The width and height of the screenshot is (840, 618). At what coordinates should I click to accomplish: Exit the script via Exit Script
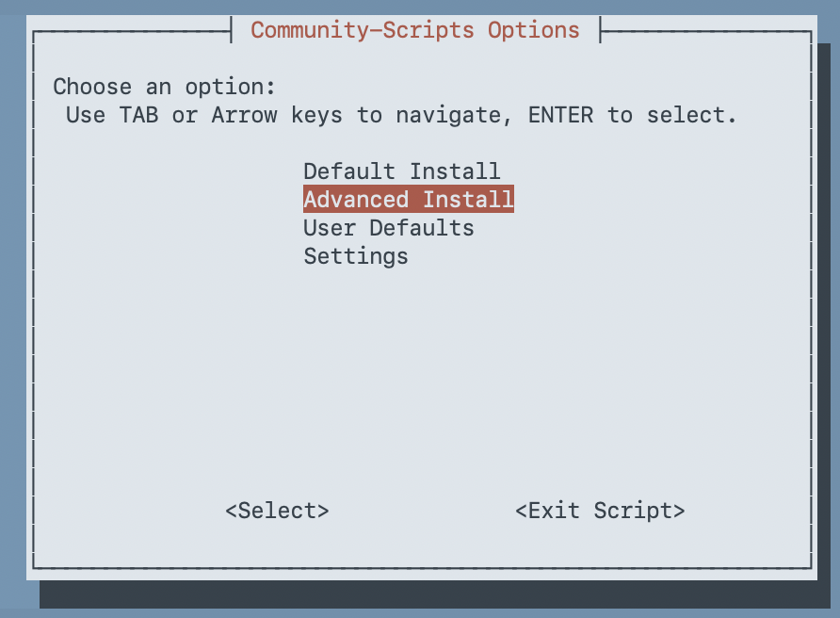[600, 510]
